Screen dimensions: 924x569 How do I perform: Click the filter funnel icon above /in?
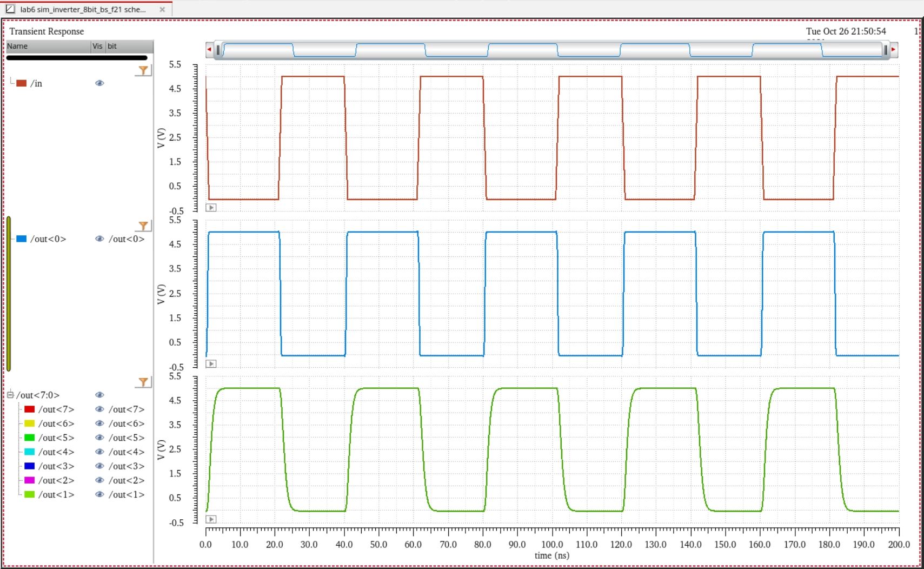coord(143,70)
